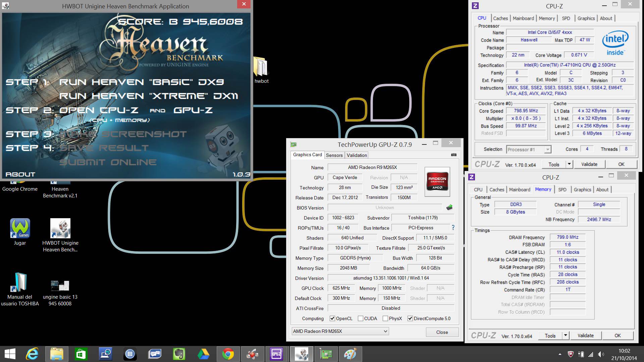Switch to GPU-Z taskbar icon
Screen dimensions: 644x362
[x=325, y=354]
